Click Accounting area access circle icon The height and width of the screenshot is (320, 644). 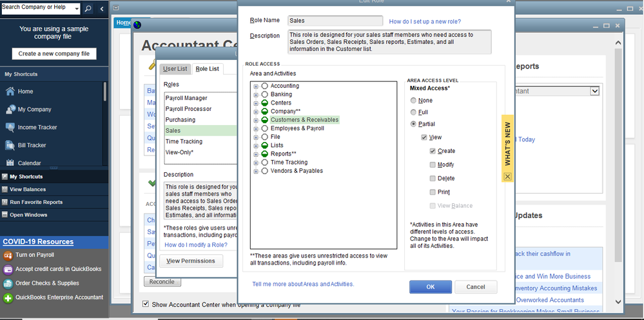[x=264, y=86]
